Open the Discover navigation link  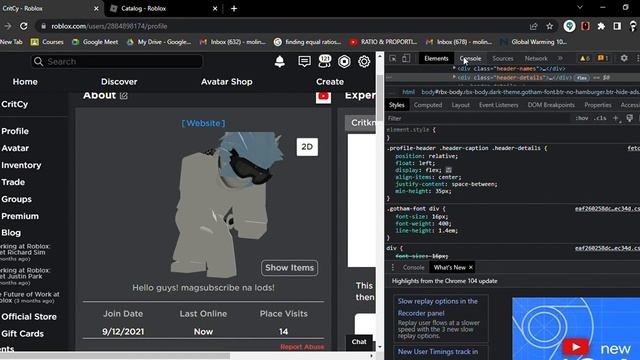pos(119,82)
